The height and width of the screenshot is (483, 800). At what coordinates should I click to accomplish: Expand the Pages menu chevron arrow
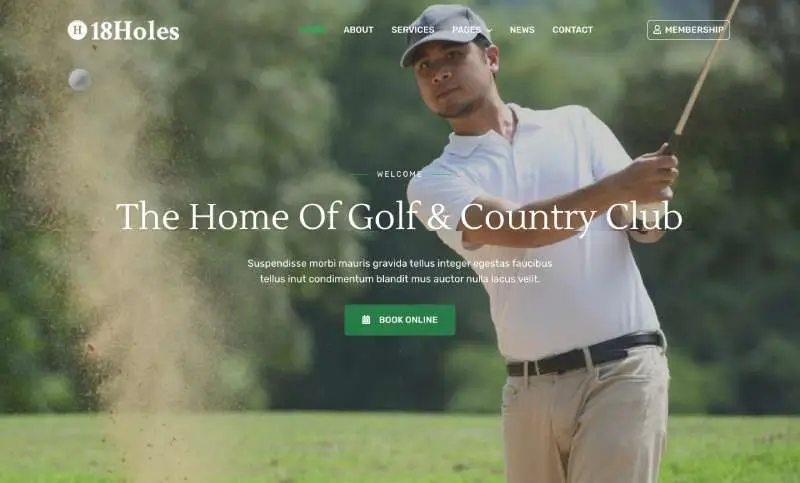coord(489,30)
